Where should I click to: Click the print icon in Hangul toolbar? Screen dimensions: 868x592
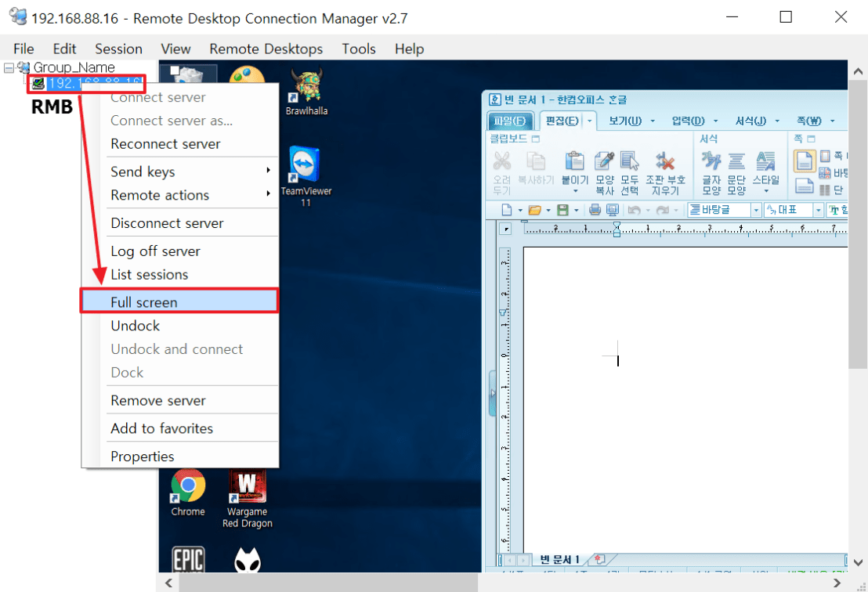pos(595,210)
